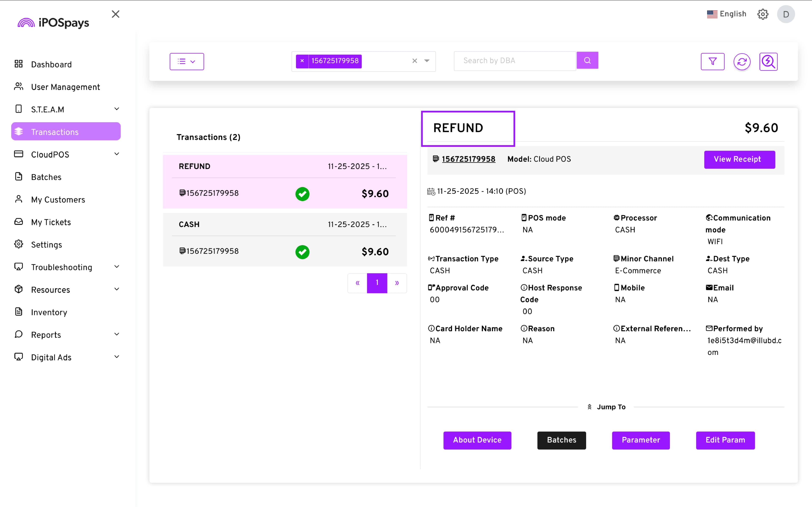This screenshot has width=812, height=507.
Task: Open Batches in the sidebar
Action: (46, 177)
